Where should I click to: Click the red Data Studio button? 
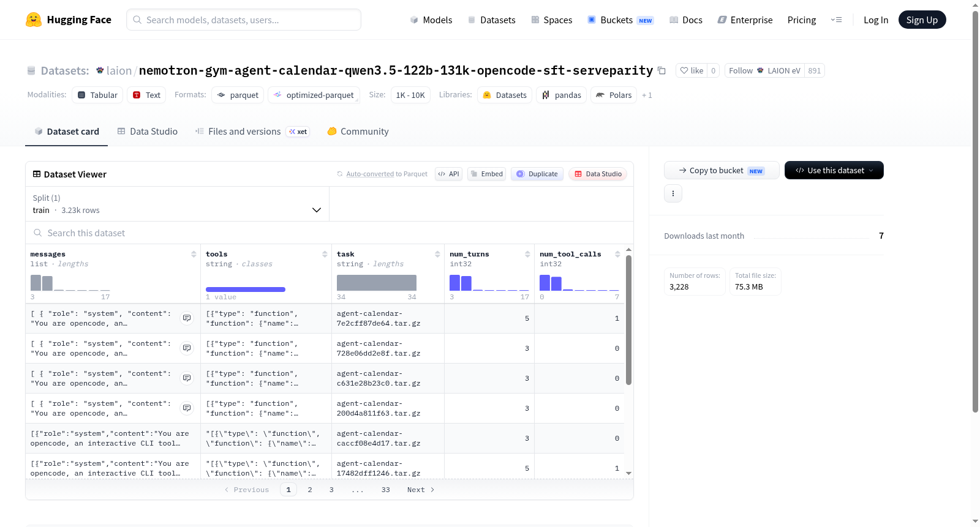(597, 174)
